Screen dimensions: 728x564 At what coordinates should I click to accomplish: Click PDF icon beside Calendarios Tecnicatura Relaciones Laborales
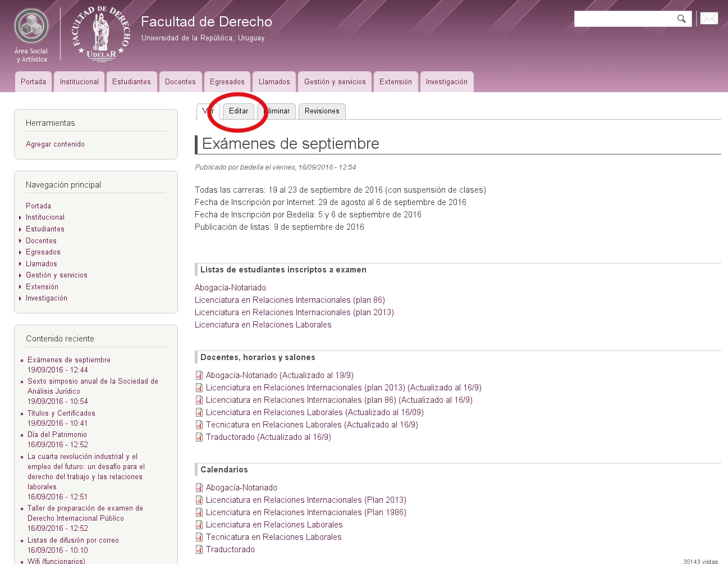199,537
